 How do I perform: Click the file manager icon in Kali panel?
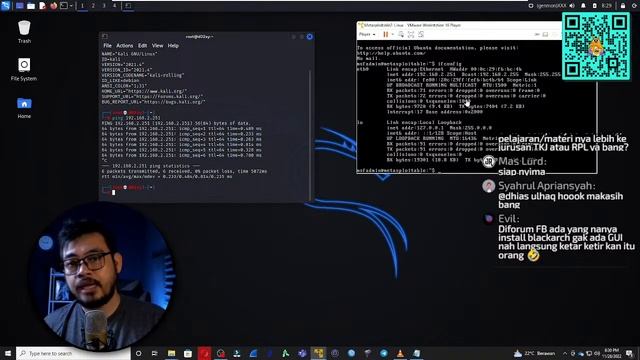pos(31,6)
